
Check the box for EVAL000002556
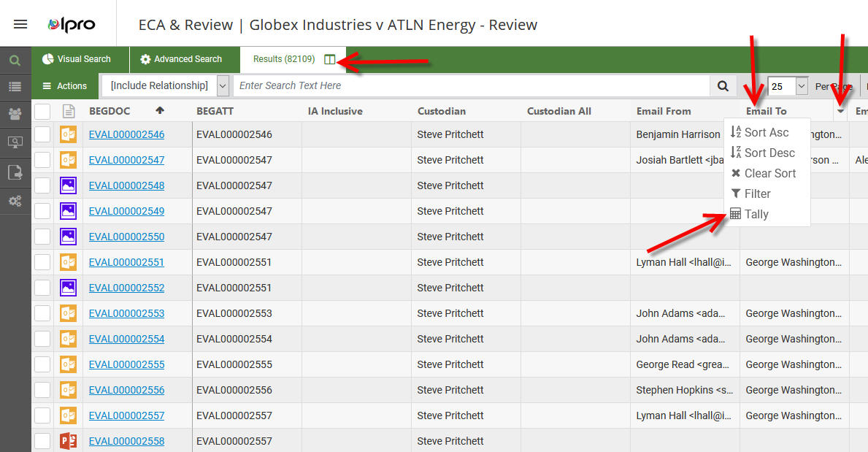point(42,390)
